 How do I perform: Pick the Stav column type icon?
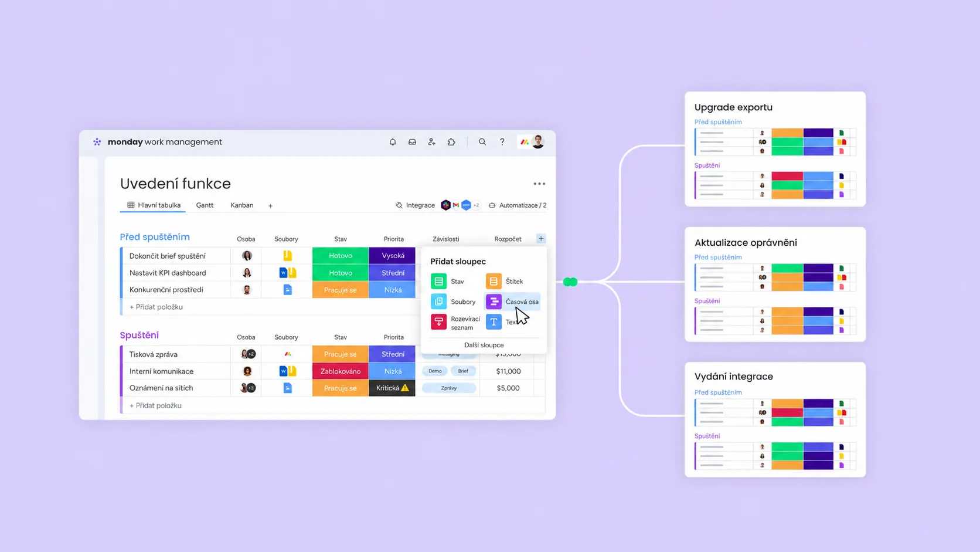pos(438,282)
